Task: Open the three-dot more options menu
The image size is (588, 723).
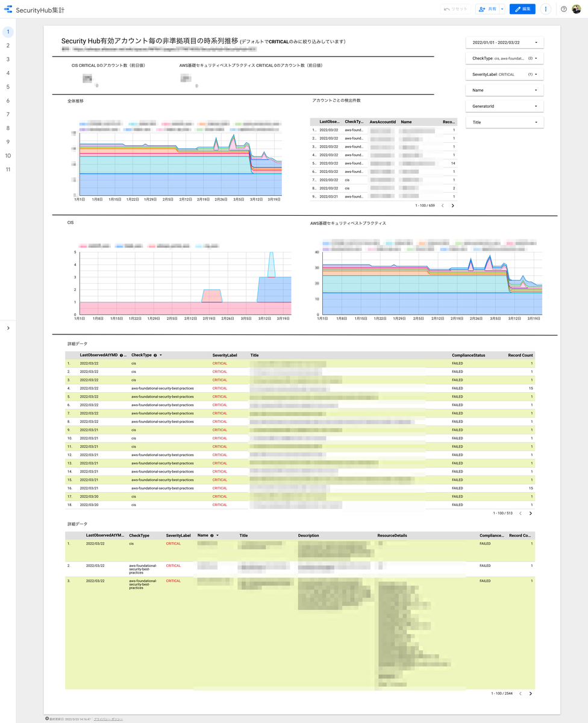Action: [x=545, y=9]
